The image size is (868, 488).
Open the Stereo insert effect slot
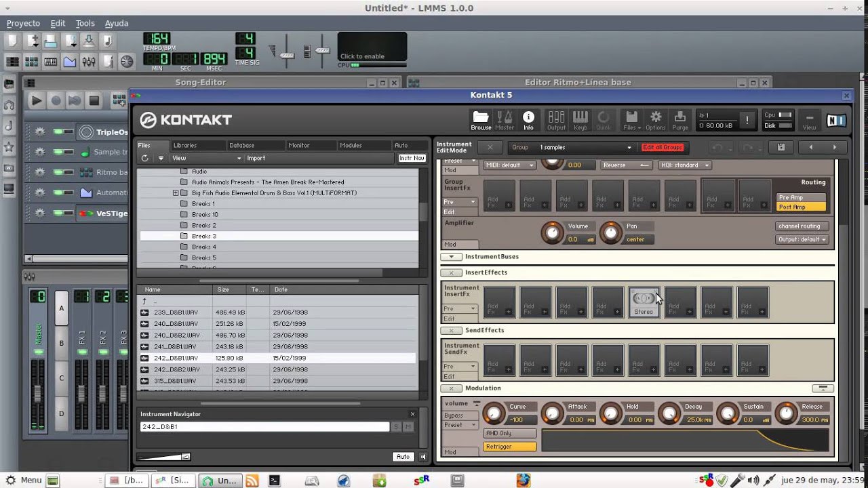pyautogui.click(x=644, y=302)
